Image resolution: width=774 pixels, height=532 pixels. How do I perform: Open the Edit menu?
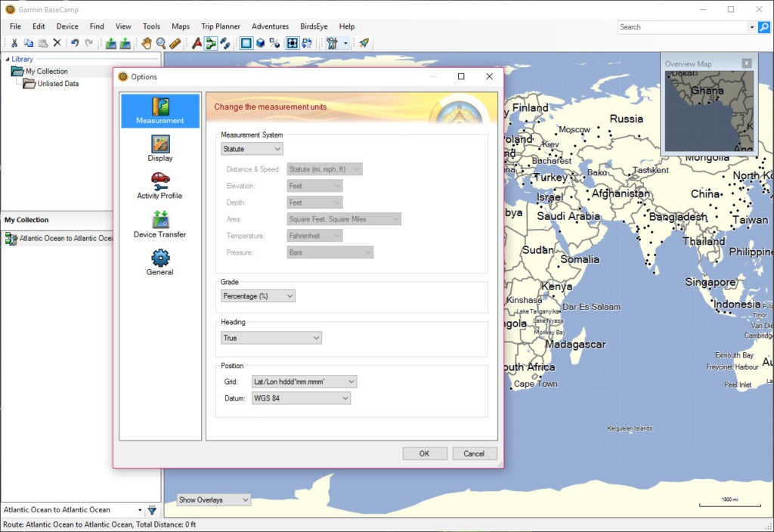click(x=39, y=26)
